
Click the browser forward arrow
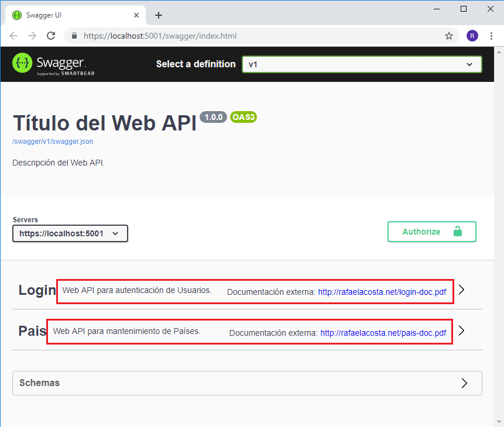[32, 36]
